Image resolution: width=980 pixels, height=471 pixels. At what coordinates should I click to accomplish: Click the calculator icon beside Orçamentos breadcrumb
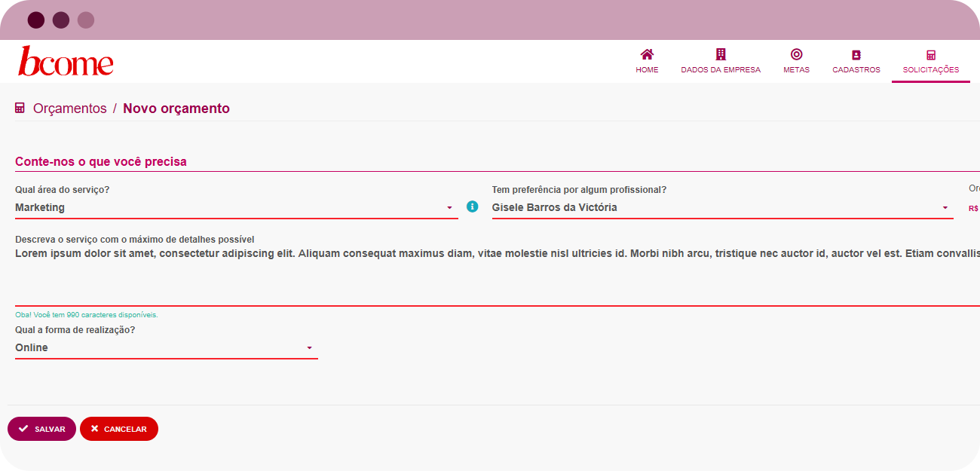(20, 109)
